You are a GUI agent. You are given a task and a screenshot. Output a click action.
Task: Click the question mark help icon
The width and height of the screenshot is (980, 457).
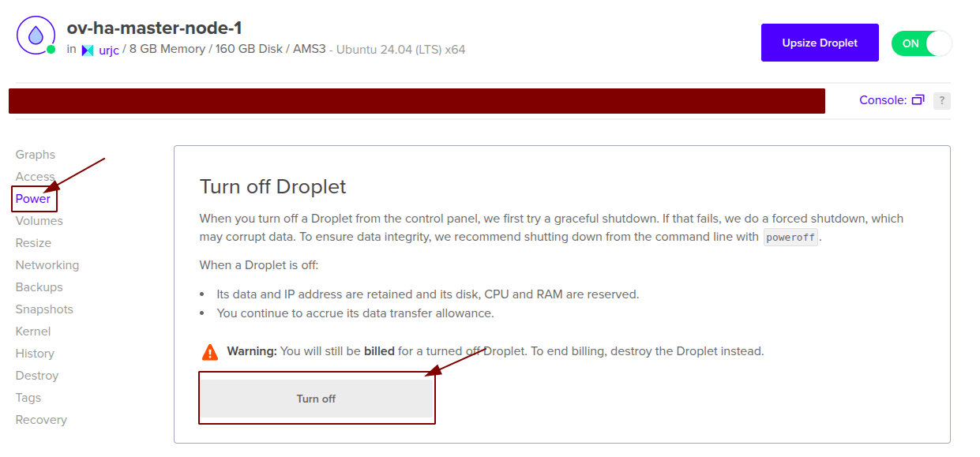tap(941, 100)
